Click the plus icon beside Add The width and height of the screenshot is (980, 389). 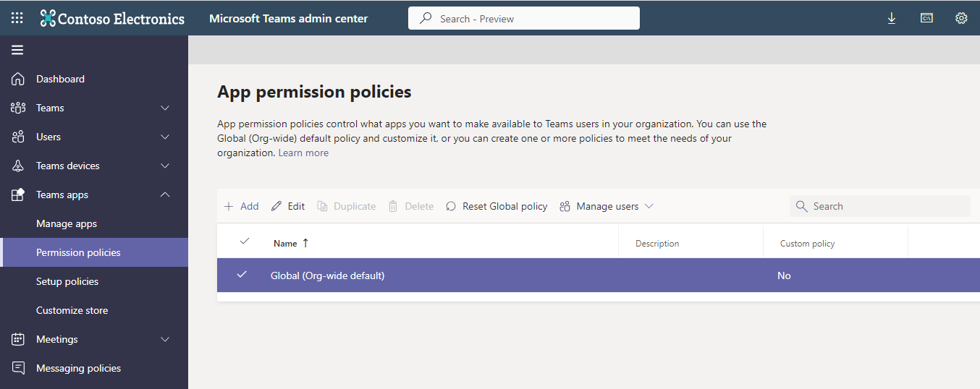click(x=229, y=206)
